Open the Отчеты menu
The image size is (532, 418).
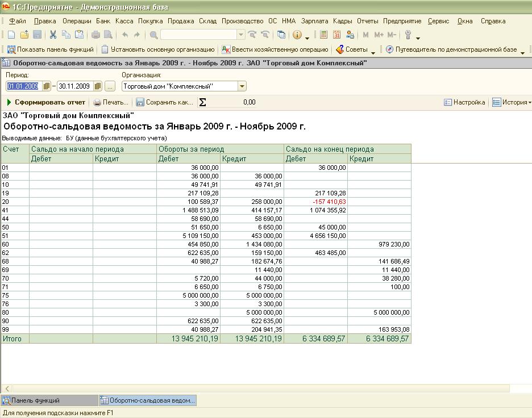(367, 21)
